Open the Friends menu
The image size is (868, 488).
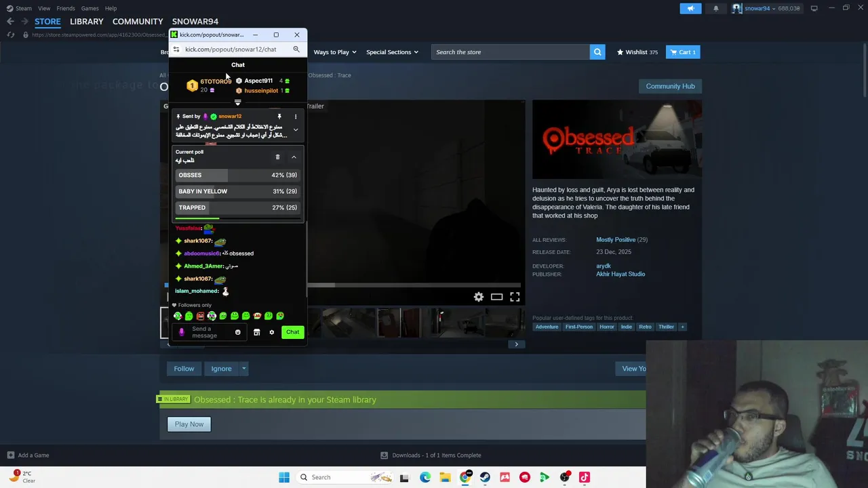click(66, 8)
